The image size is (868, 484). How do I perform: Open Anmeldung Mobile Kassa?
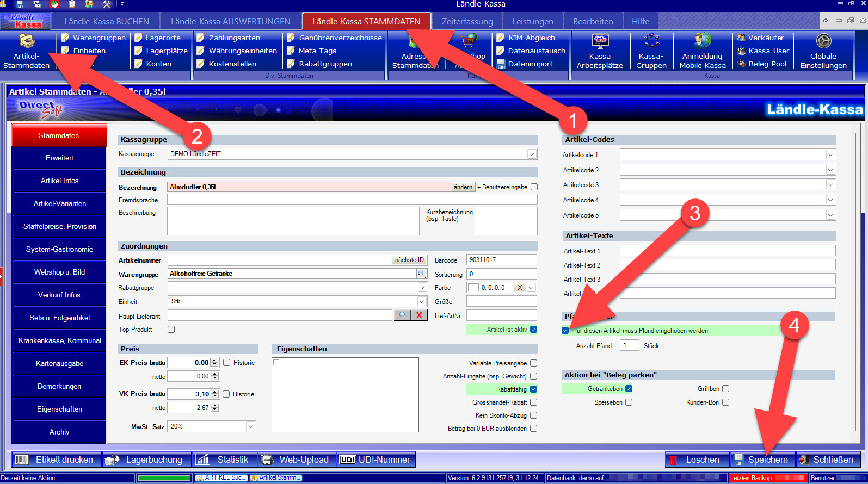click(x=703, y=51)
